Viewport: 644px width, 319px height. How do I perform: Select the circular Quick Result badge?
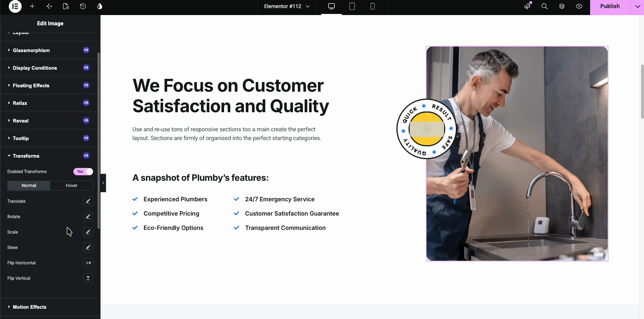pyautogui.click(x=427, y=129)
